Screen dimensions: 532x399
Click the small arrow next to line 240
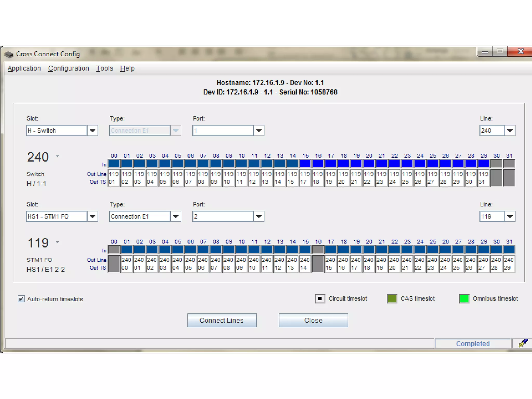click(57, 156)
